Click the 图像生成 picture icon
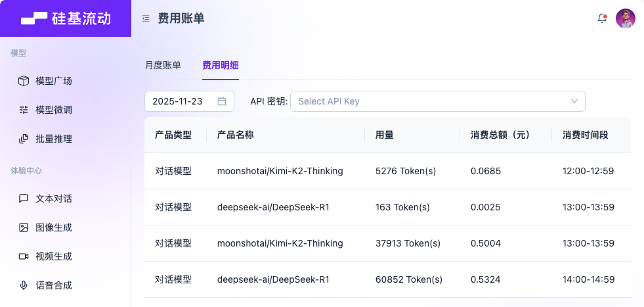 (24, 227)
